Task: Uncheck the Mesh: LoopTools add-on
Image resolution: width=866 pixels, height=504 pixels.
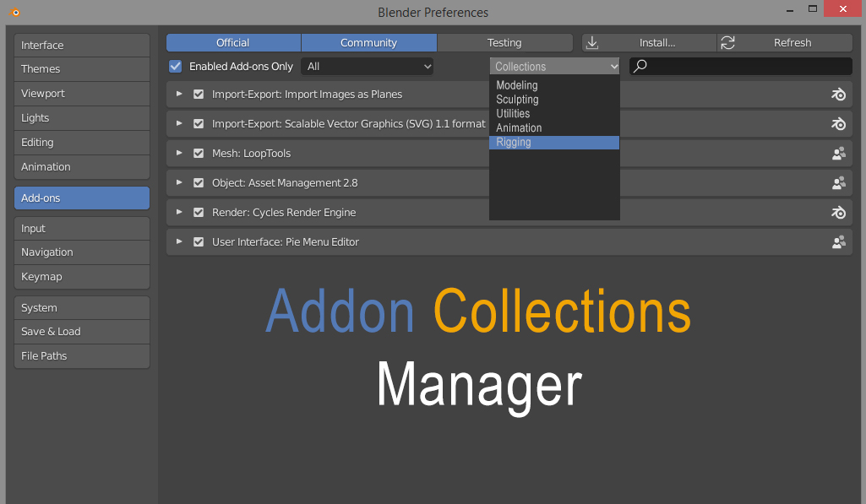Action: (199, 154)
